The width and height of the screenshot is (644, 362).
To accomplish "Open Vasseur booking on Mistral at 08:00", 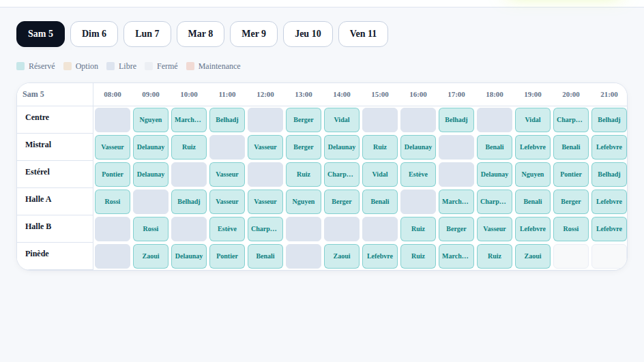I will point(113,147).
